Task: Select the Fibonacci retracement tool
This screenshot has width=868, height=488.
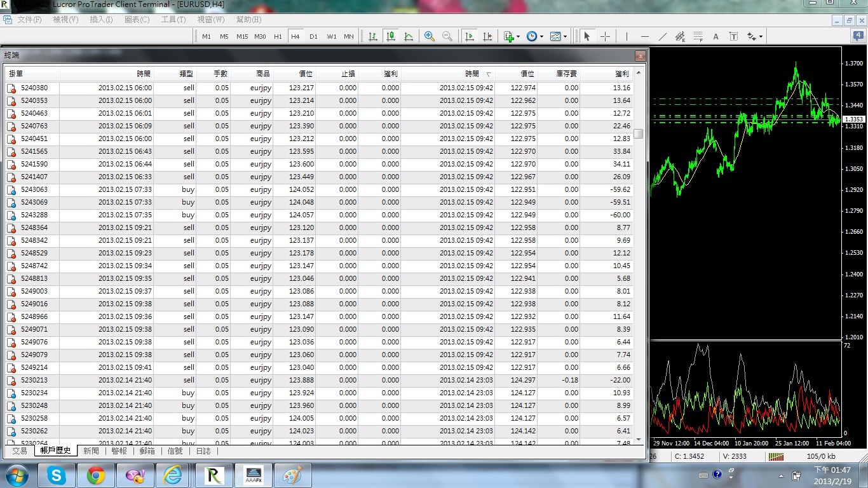Action: (x=698, y=36)
